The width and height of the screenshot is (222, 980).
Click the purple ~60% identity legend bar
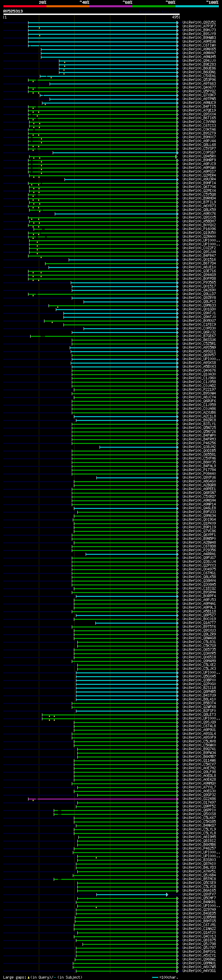click(x=111, y=6)
